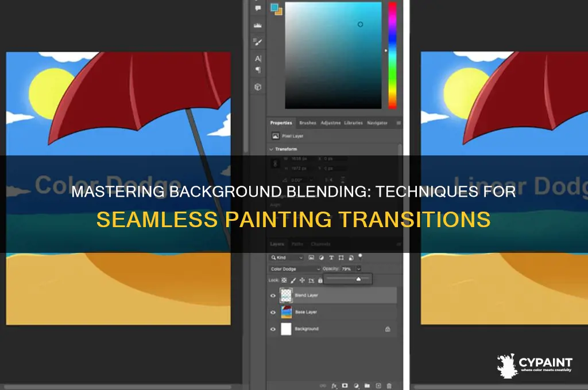This screenshot has width=588, height=390.
Task: Select the Blend Layer name
Action: point(306,295)
